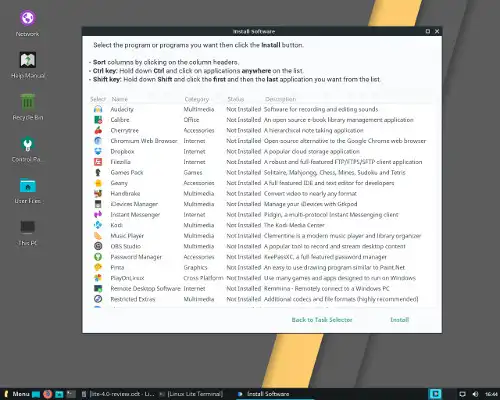The image size is (500, 400).
Task: Select the Instant Messenger Pidgin icon
Action: (98, 215)
